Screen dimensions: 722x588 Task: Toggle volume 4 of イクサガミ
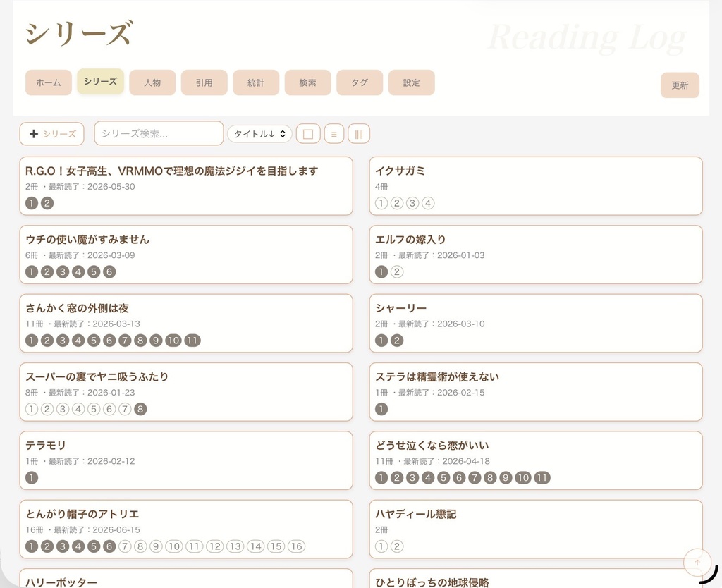428,203
